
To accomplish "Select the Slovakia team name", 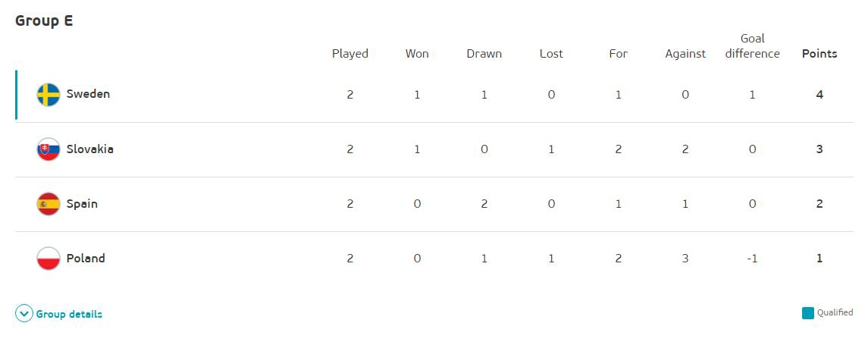I will click(89, 149).
